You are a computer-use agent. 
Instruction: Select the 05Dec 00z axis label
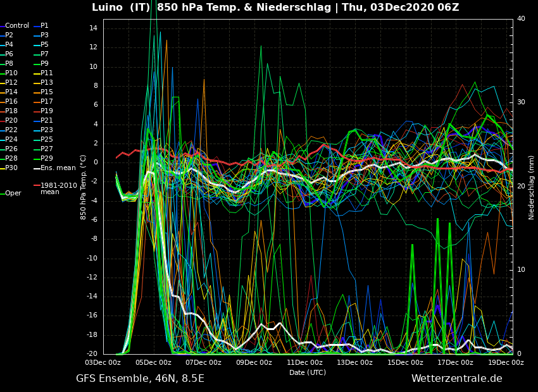(153, 362)
